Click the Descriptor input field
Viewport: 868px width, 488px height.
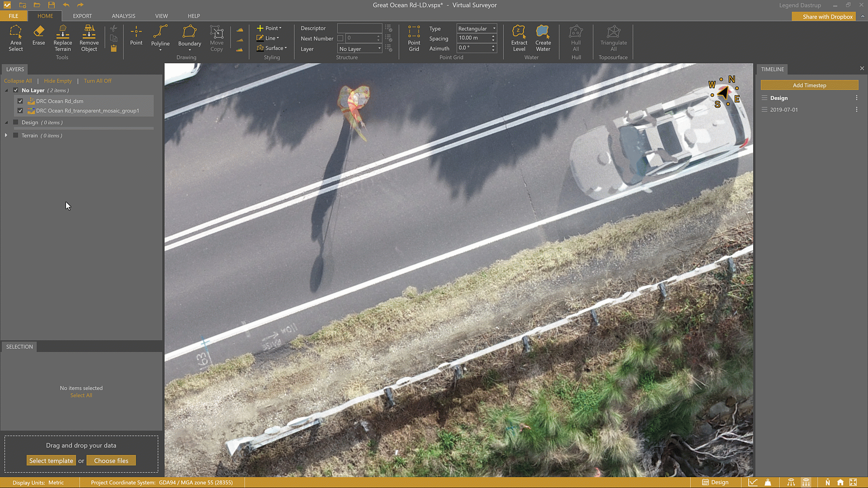click(359, 28)
